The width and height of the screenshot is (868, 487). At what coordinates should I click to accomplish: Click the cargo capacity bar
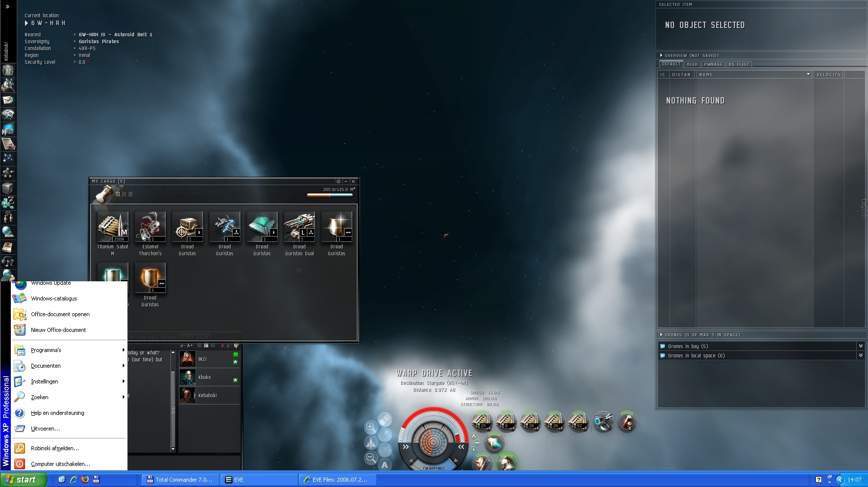tap(330, 195)
